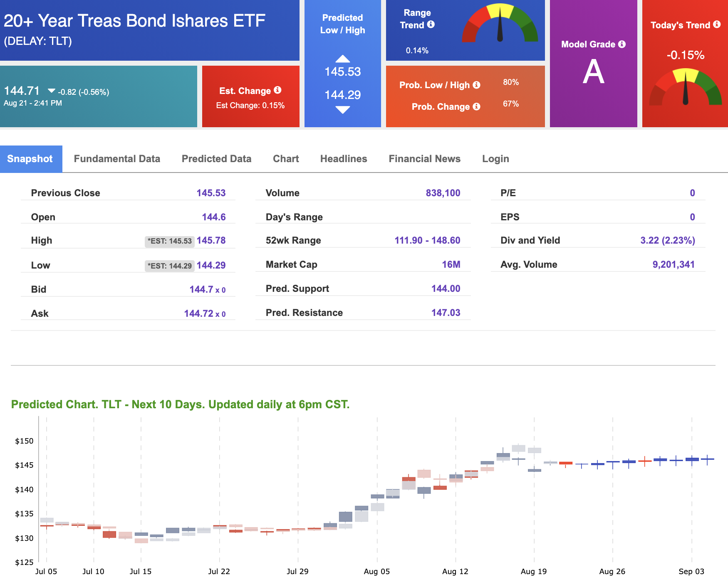Image resolution: width=728 pixels, height=582 pixels.
Task: Click the Sep 03 date label on chart axis
Action: tap(691, 572)
